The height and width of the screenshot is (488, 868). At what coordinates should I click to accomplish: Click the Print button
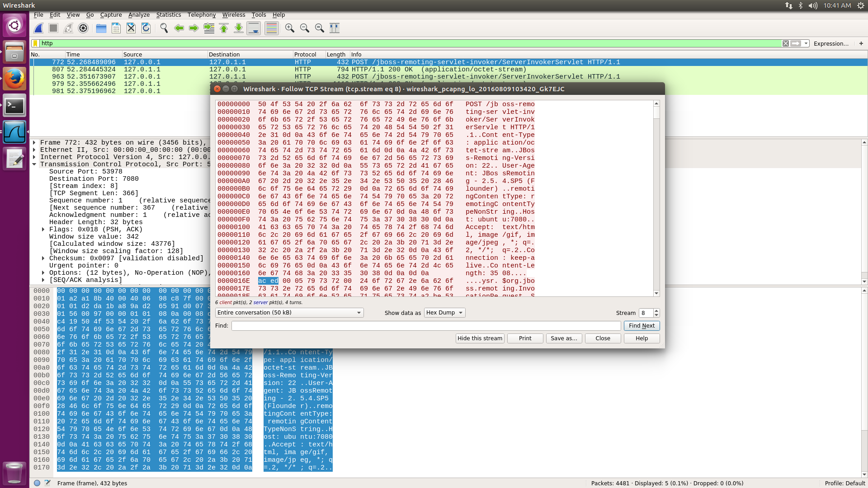tap(525, 338)
